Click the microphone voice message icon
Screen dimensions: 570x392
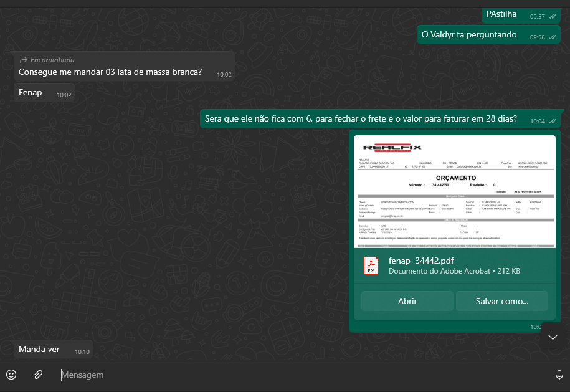tap(559, 375)
